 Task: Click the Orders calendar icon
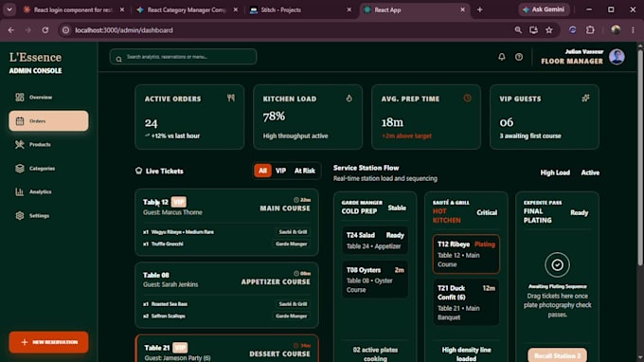(19, 120)
